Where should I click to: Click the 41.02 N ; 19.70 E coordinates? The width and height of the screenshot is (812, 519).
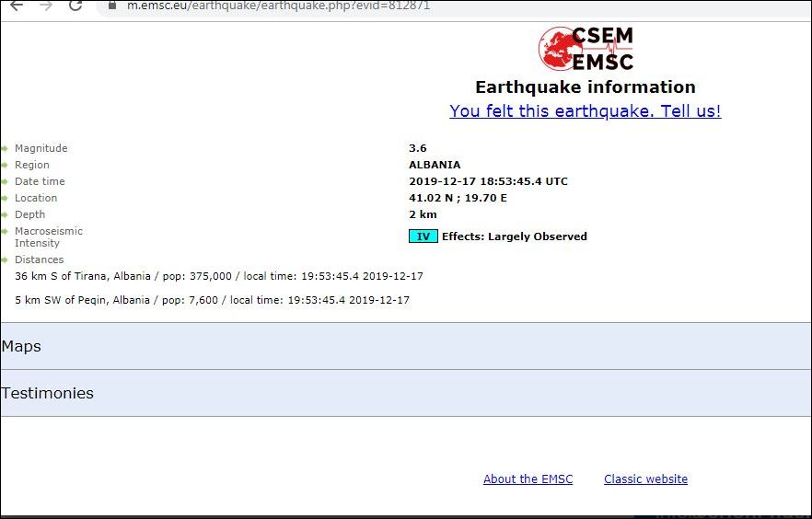458,198
